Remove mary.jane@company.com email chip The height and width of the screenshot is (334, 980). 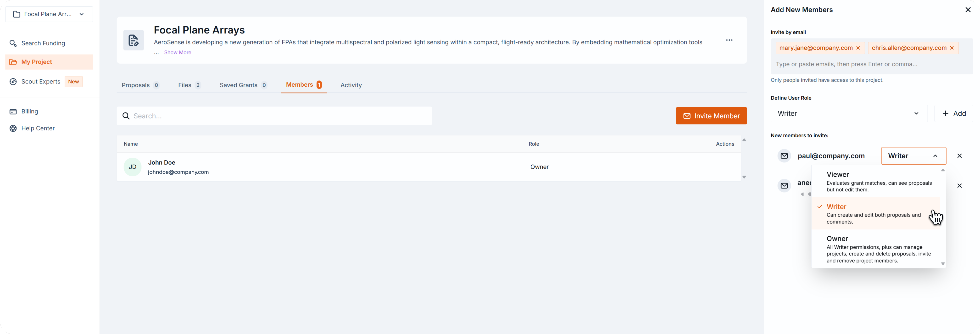[x=858, y=48]
